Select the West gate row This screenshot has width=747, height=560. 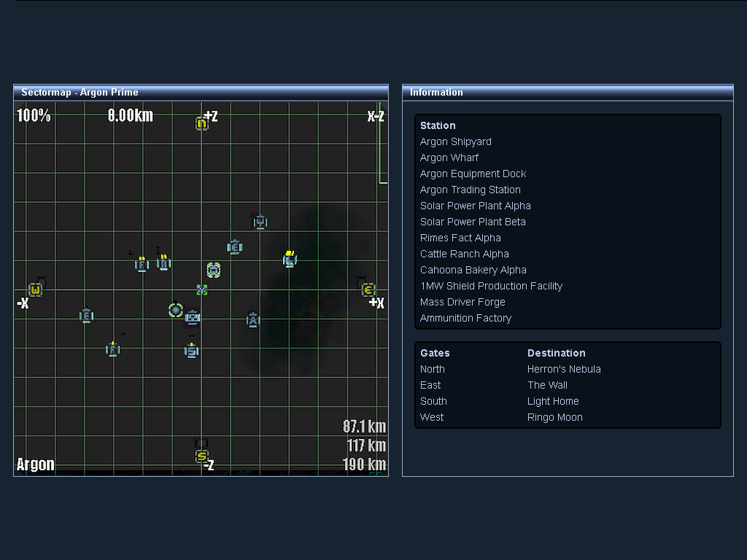(568, 417)
